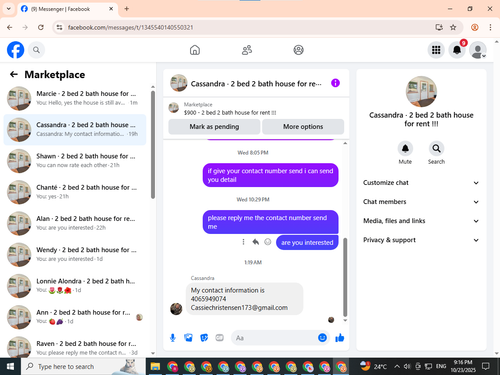Expand Media, files and links section
Viewport: 500px width, 375px height.
[x=421, y=221]
